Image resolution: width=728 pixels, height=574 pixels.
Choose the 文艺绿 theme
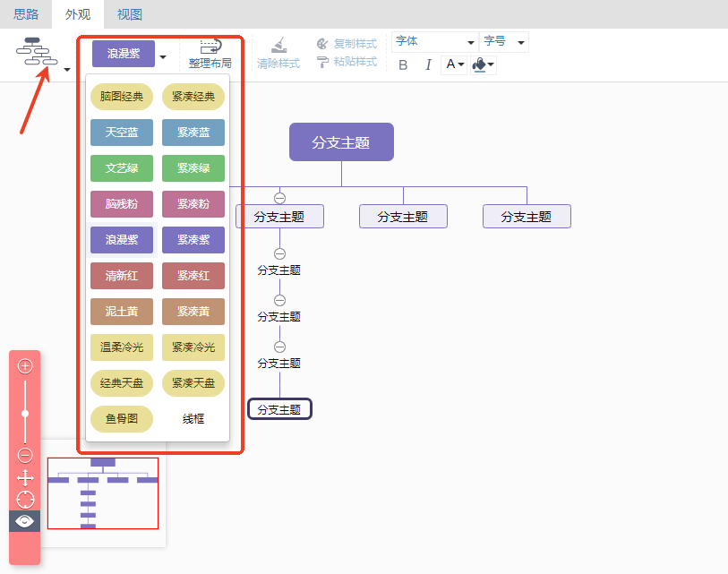[122, 168]
